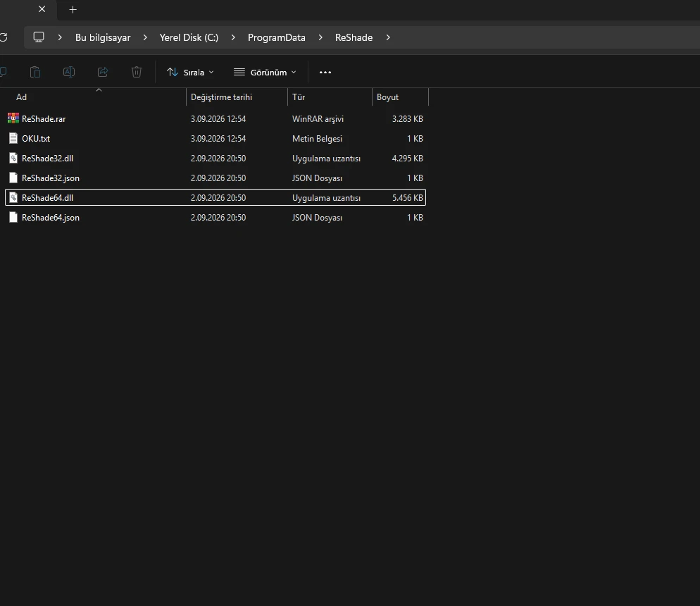This screenshot has height=606, width=700.
Task: Click the Refresh icon beside the address bar
Action: point(4,37)
